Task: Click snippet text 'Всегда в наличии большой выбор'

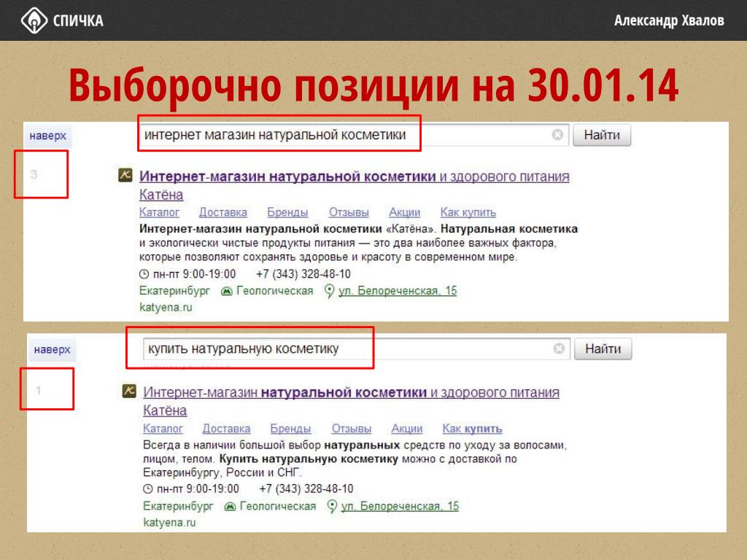Action: (x=232, y=446)
